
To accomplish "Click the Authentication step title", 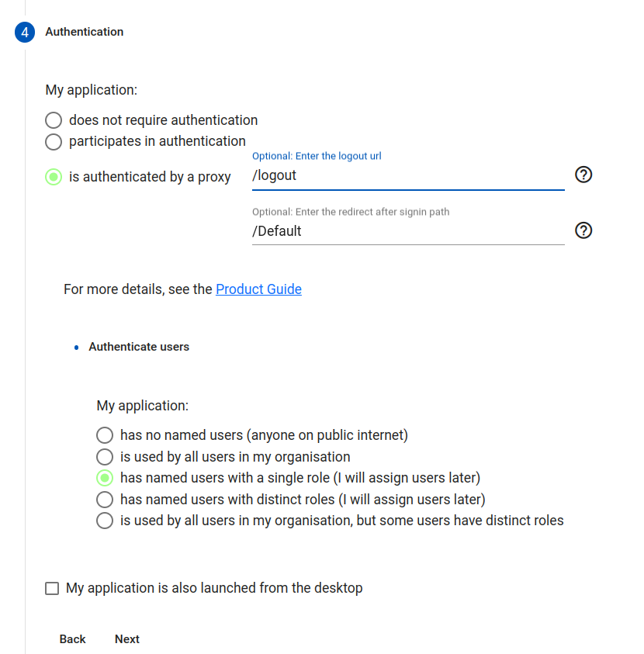I will (x=85, y=32).
